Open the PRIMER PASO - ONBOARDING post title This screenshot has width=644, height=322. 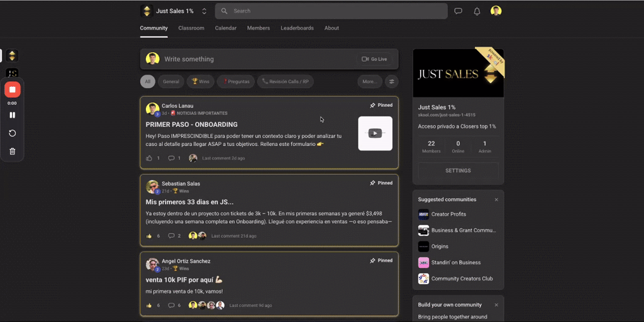pos(191,125)
